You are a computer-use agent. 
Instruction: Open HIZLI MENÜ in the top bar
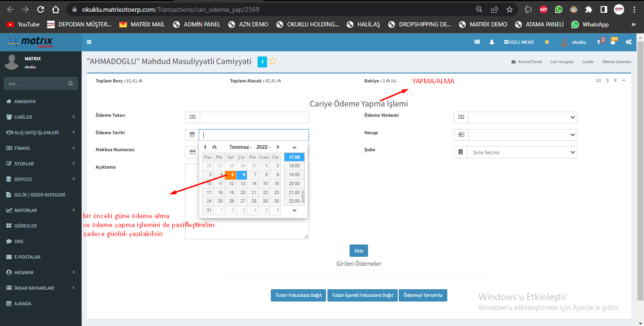point(519,42)
